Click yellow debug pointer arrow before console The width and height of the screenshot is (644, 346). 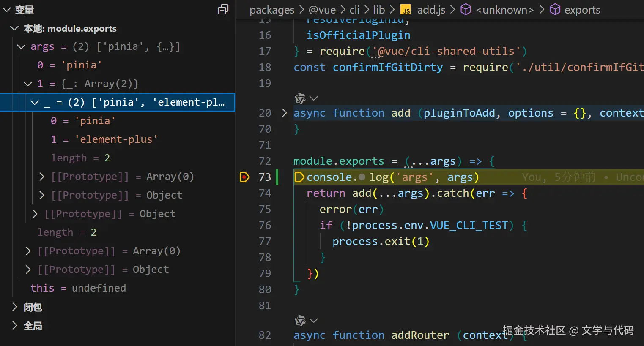pos(299,177)
